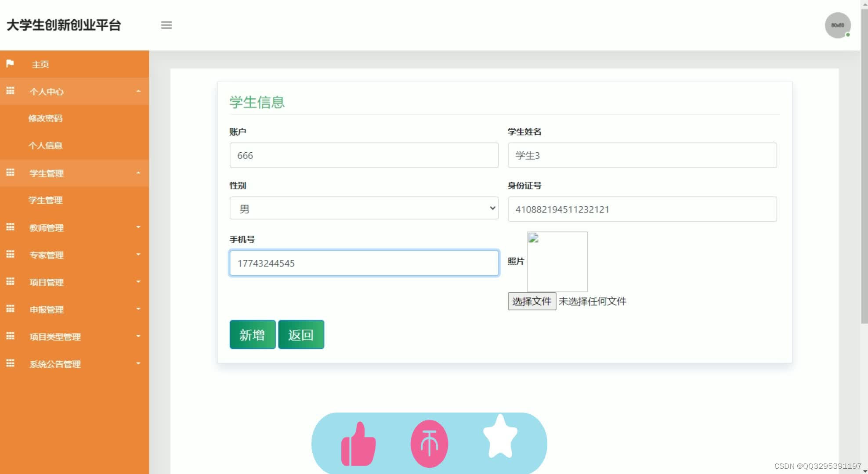Click the 教师管理 menu label
The height and width of the screenshot is (474, 868).
[x=47, y=228]
